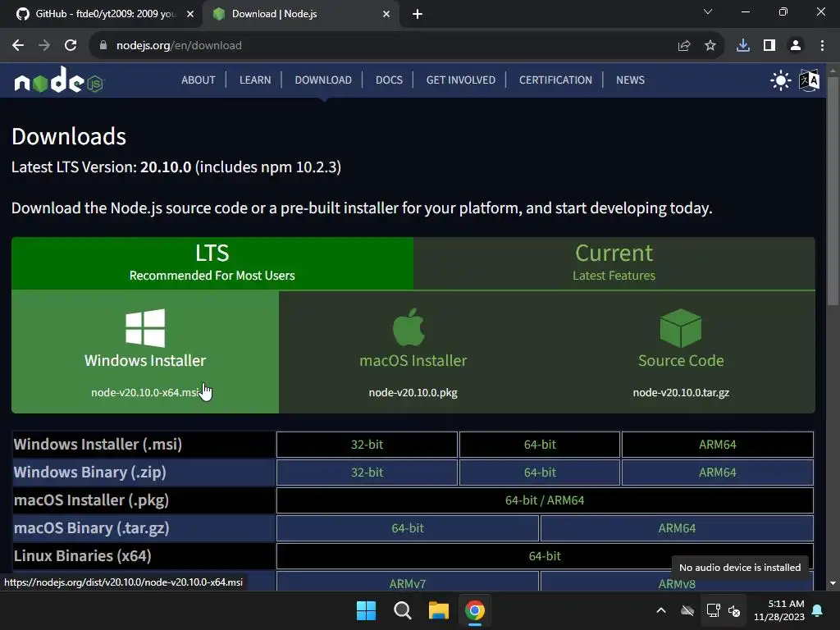Reload the page with the refresh icon
Image resolution: width=840 pixels, height=630 pixels.
pos(71,46)
